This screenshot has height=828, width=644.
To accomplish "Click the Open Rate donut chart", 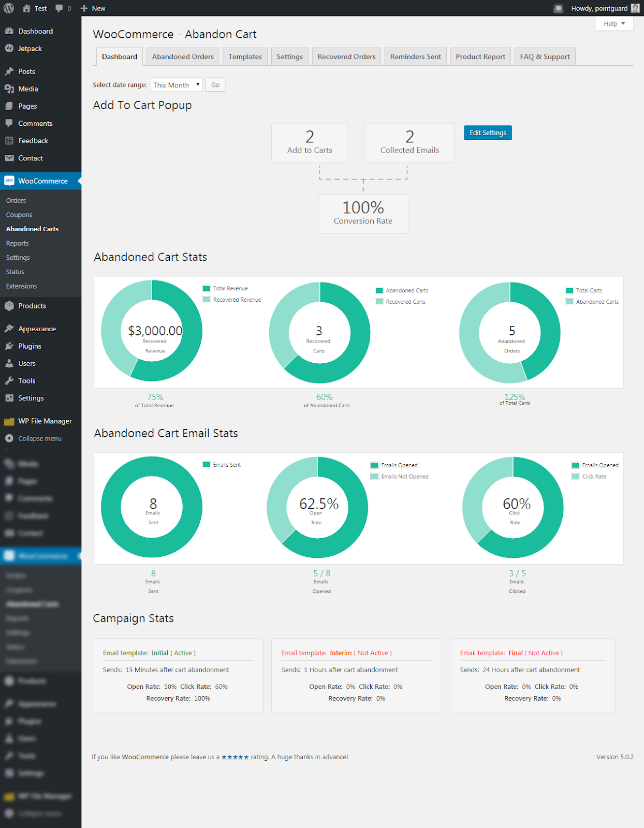I will tap(317, 507).
